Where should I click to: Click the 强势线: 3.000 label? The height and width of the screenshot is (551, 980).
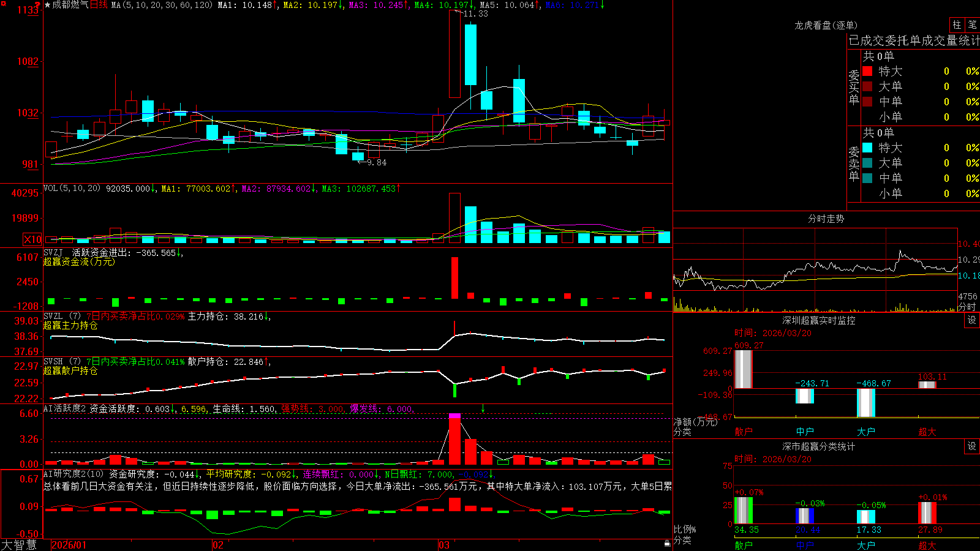[x=312, y=408]
